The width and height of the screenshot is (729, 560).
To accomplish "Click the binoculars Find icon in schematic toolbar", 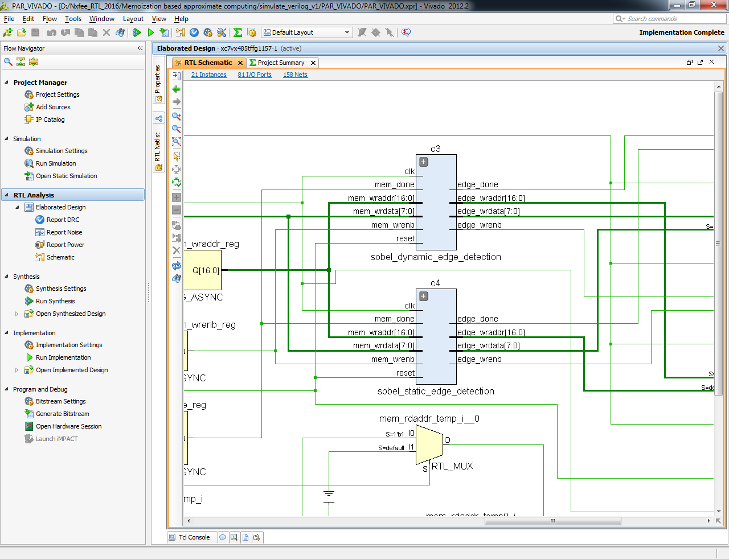I will pos(177,278).
